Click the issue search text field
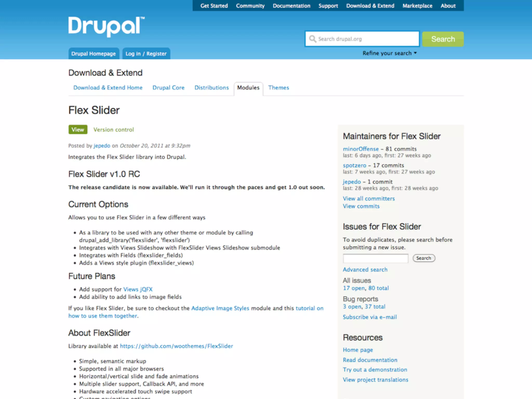532x399 pixels. click(x=375, y=258)
